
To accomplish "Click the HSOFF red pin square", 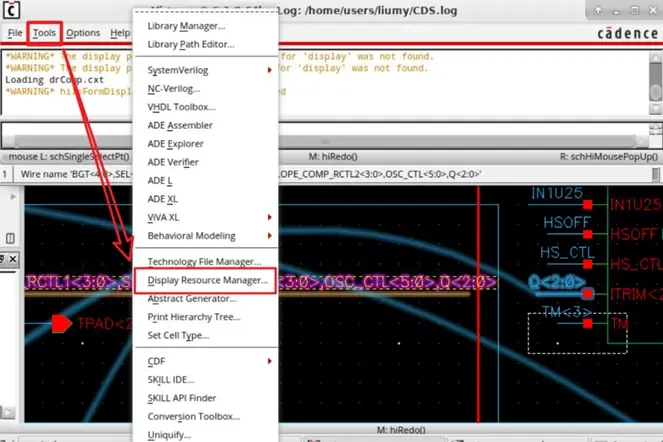I will [587, 234].
